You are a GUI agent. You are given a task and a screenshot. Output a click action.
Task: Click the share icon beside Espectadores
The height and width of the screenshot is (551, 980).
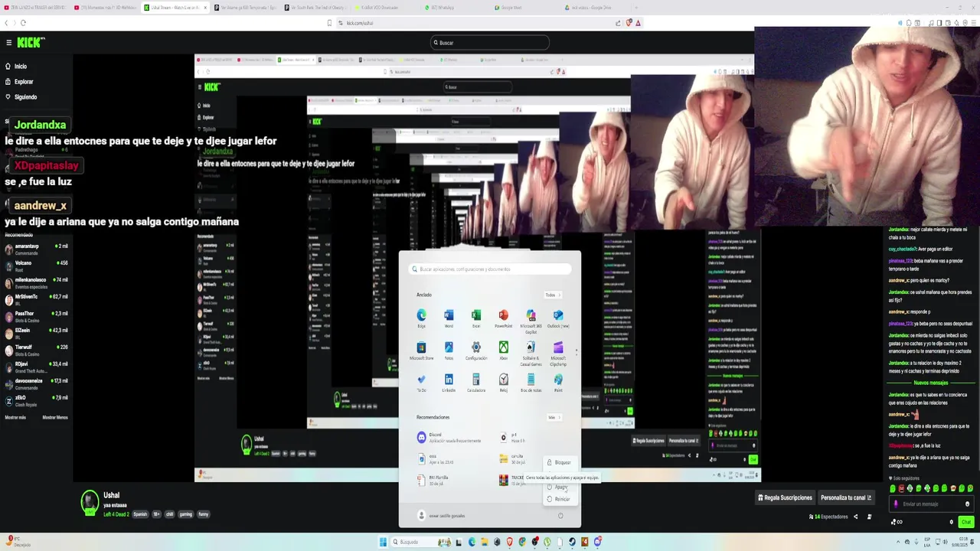click(x=856, y=517)
